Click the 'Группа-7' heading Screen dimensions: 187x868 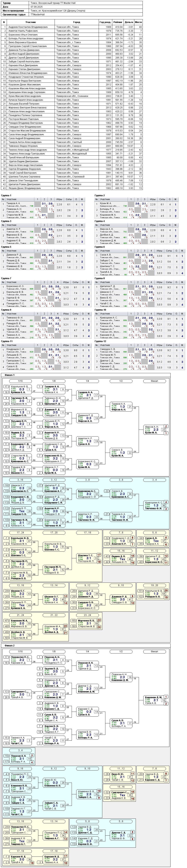[x=6, y=279]
